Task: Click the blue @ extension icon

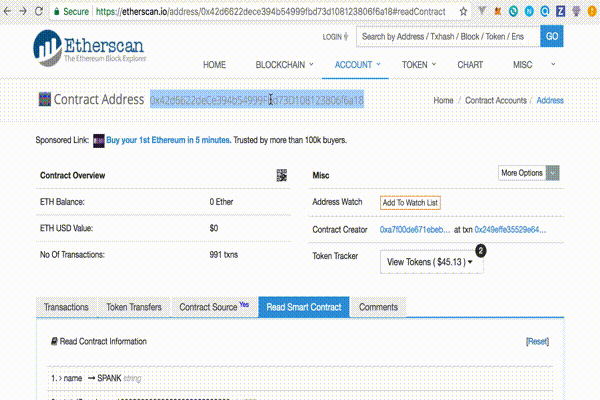Action: click(545, 11)
